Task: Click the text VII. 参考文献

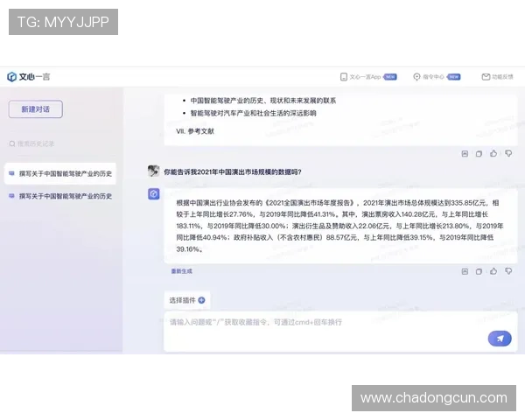Action: click(x=195, y=131)
